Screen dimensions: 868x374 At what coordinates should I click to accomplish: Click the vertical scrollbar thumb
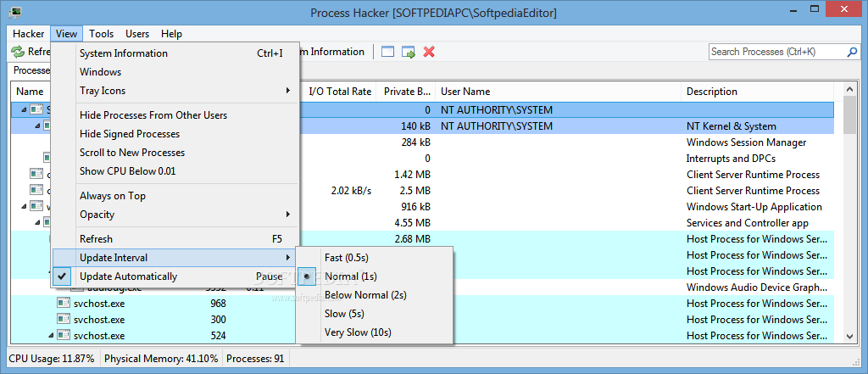[849, 114]
